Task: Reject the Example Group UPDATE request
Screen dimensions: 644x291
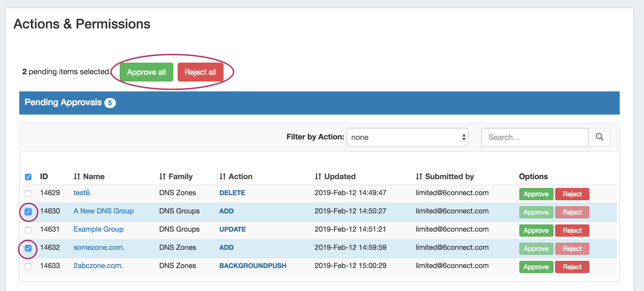Action: (x=572, y=231)
